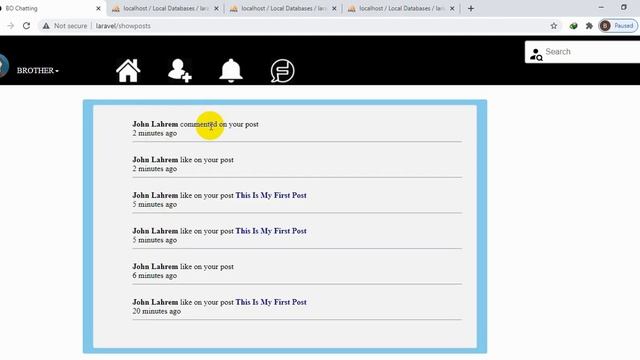Viewport: 640px width, 360px height.
Task: Open second post link, 5 minutes ago
Action: [x=271, y=231]
